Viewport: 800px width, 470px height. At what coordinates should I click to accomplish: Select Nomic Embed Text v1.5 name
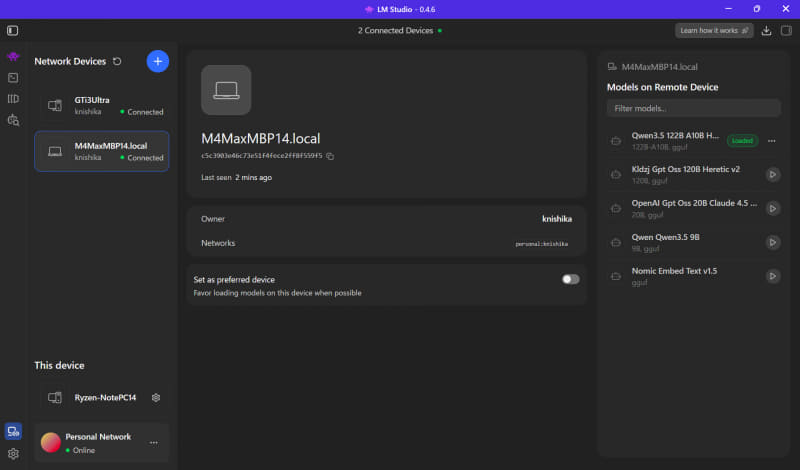coord(674,271)
